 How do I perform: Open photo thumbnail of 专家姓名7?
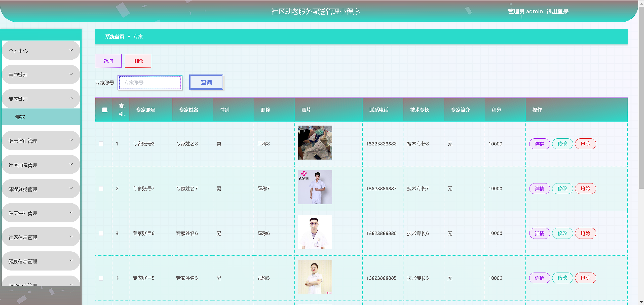tap(315, 187)
